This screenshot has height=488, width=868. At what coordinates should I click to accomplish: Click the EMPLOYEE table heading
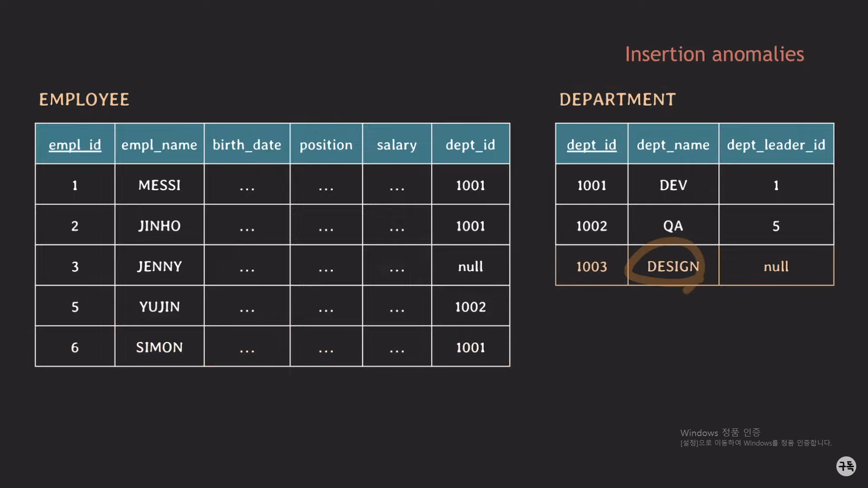(x=84, y=99)
